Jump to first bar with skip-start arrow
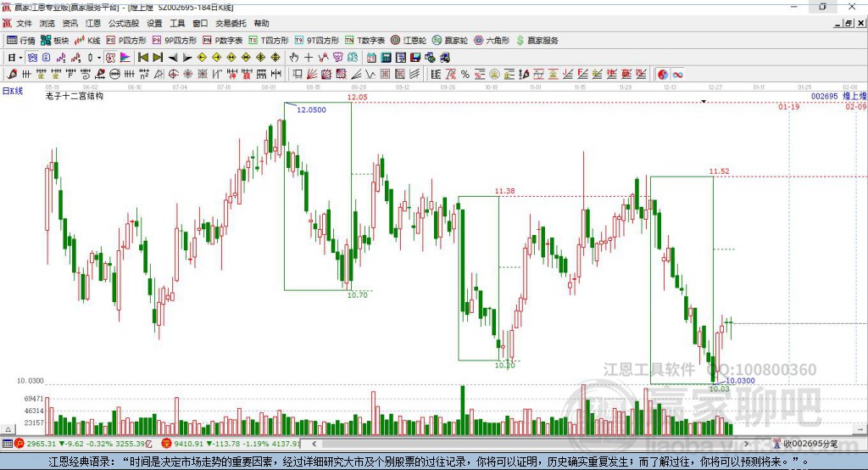 [x=142, y=57]
